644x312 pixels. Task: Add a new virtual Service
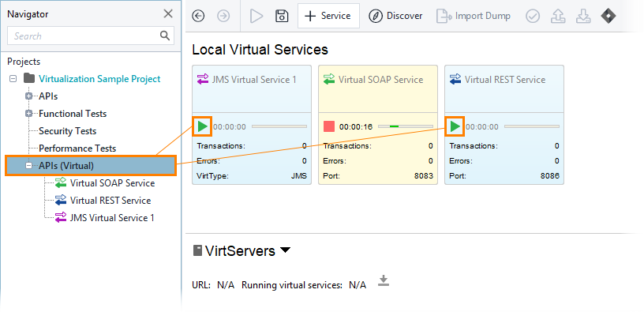pos(328,16)
